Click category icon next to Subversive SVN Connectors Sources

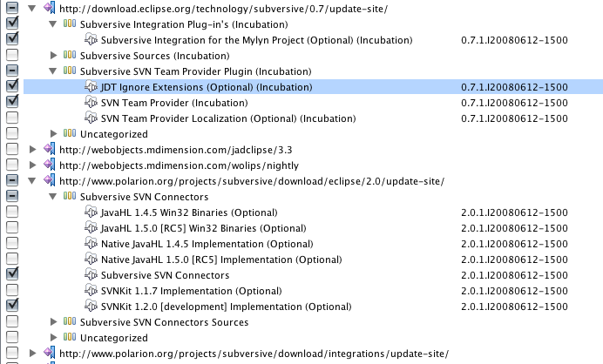click(x=70, y=321)
